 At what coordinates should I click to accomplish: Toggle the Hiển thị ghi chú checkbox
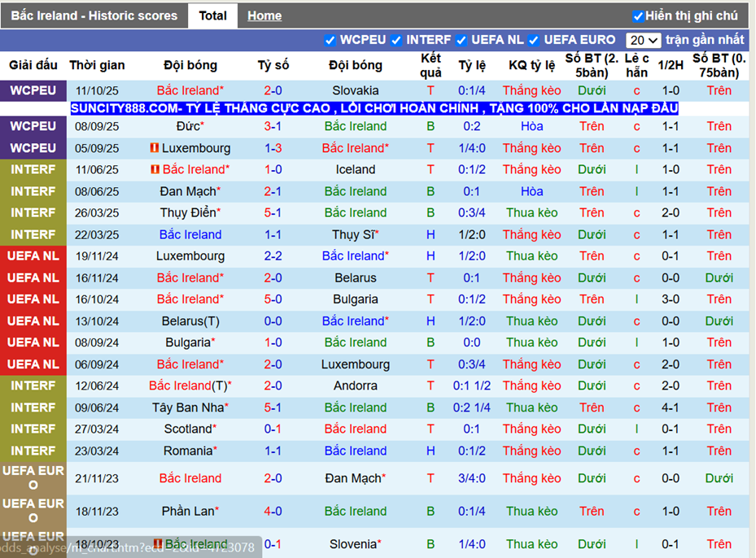[x=638, y=16]
